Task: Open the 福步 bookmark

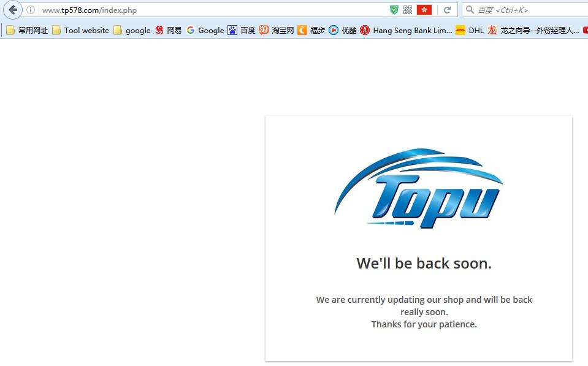Action: [x=311, y=31]
